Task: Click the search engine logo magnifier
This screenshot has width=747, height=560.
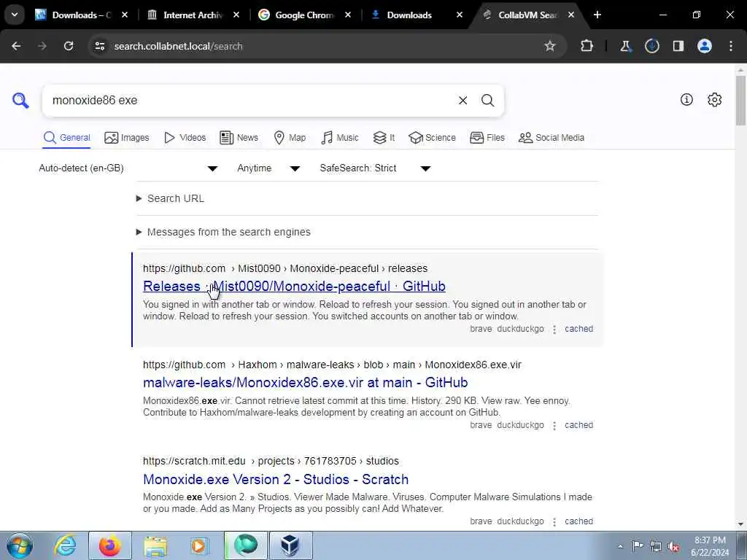Action: pyautogui.click(x=20, y=101)
